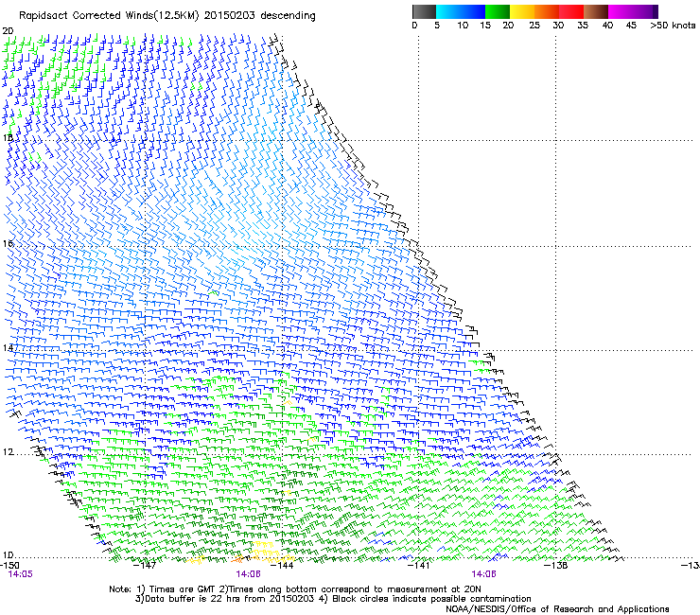The height and width of the screenshot is (615, 700).
Task: Click the purple '14:05' time stamp
Action: (x=21, y=574)
